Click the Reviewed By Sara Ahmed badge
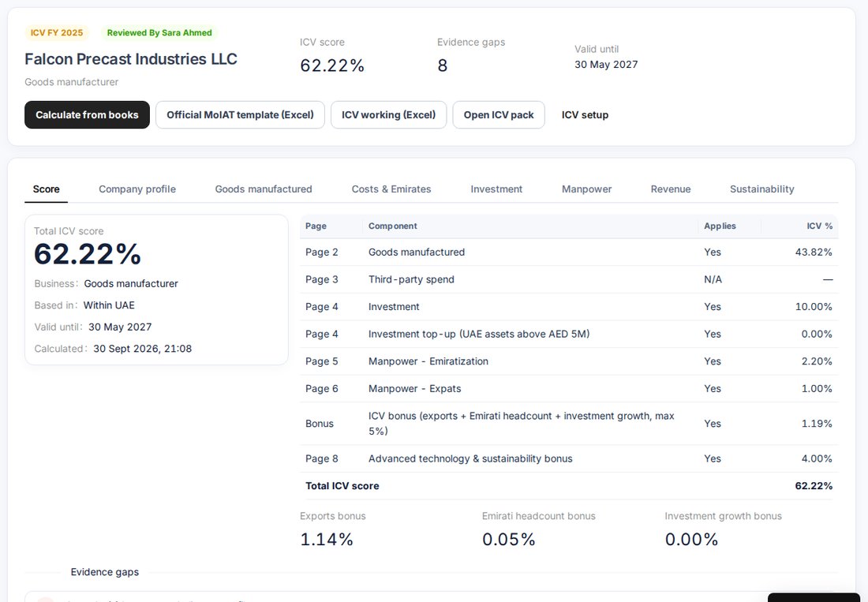The width and height of the screenshot is (868, 602). coord(159,32)
